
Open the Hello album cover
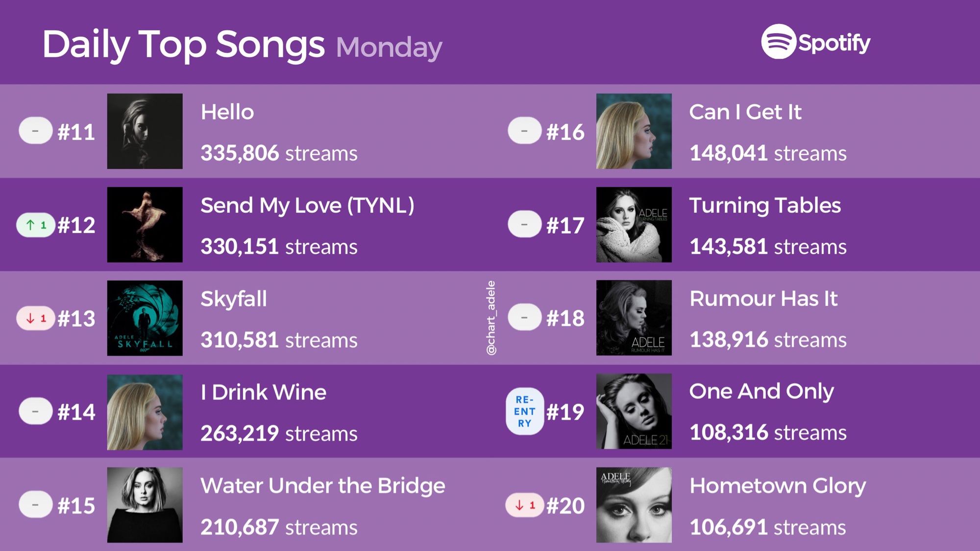(145, 131)
